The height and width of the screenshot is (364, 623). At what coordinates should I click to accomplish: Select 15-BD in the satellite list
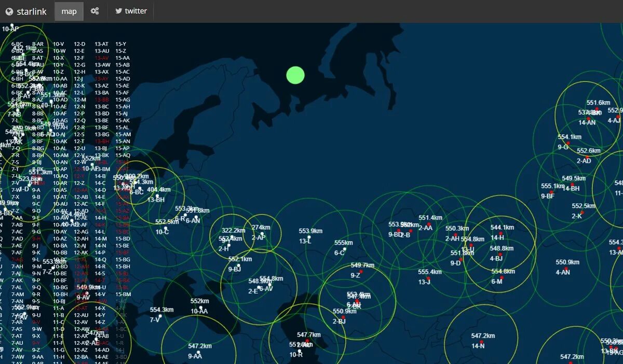123,239
